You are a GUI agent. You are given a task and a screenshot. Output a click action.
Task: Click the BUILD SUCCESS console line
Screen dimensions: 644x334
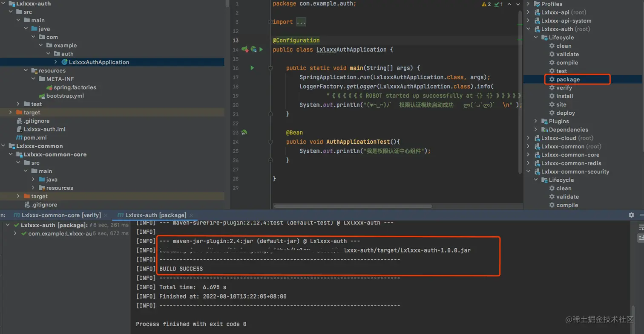coord(181,269)
